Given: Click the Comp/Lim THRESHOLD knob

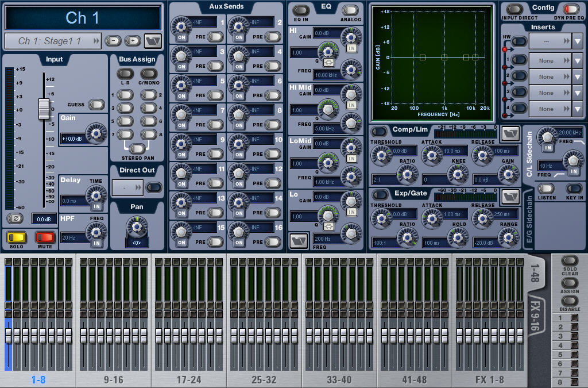Looking at the screenshot, I should click(x=381, y=155).
